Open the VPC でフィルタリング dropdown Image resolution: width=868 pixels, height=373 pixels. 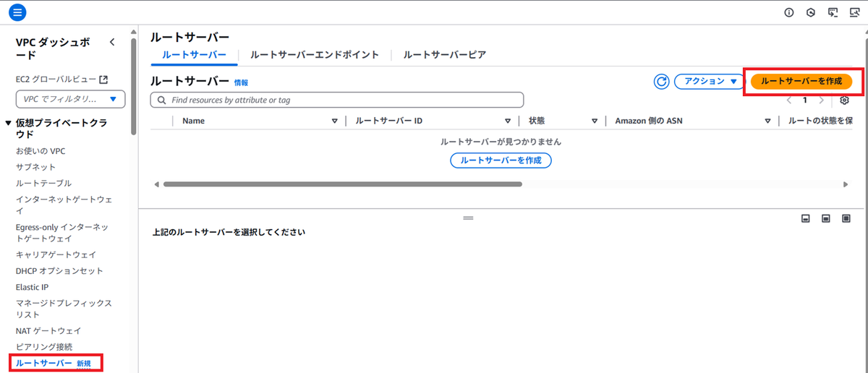pos(70,99)
